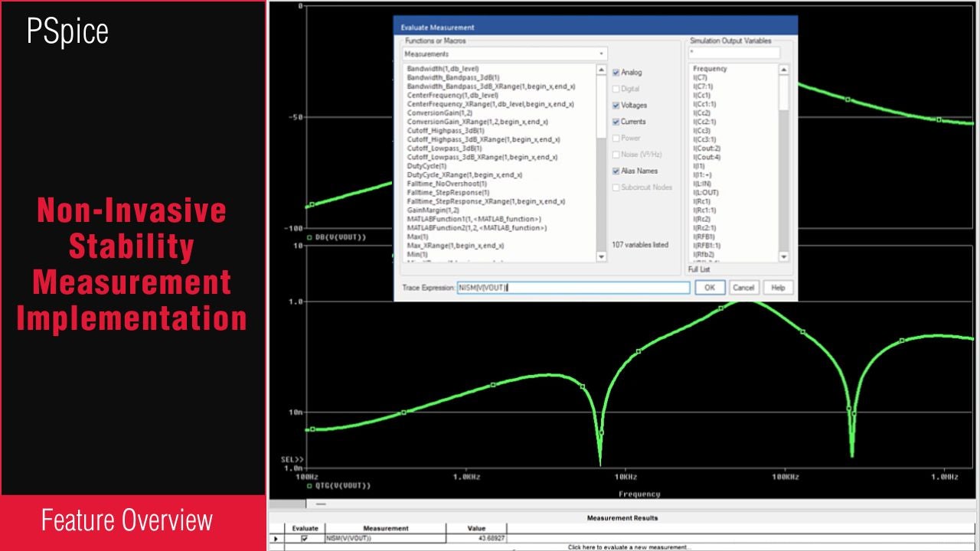Select Frequency in output variables
The width and height of the screenshot is (980, 551).
click(710, 69)
